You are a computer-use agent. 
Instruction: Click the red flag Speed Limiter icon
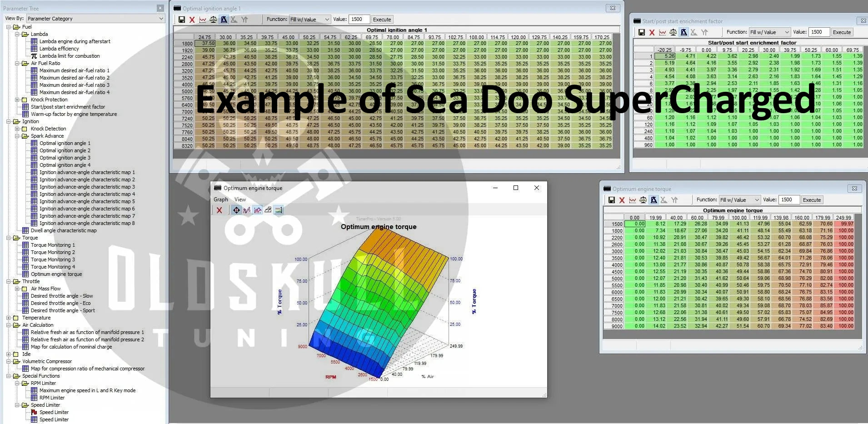(34, 412)
